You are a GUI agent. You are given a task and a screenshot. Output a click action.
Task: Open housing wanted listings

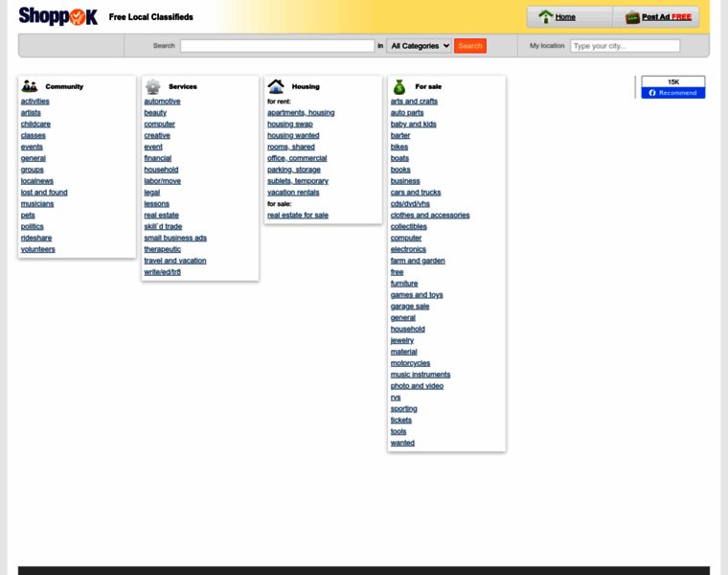point(293,135)
